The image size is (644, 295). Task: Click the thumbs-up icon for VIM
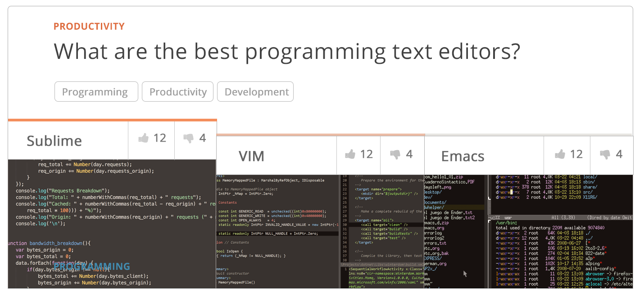click(350, 155)
